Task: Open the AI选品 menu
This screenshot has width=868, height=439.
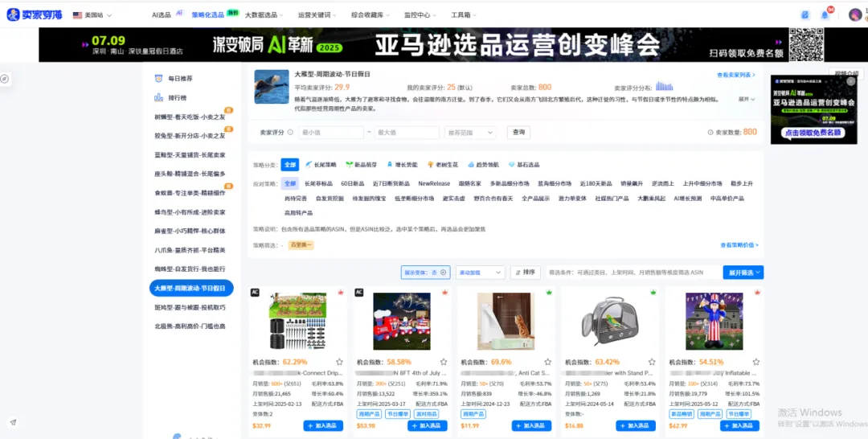Action: (x=162, y=15)
